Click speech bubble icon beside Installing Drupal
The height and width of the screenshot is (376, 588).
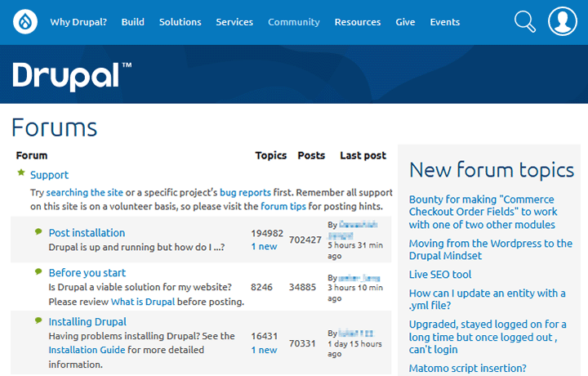pyautogui.click(x=38, y=320)
